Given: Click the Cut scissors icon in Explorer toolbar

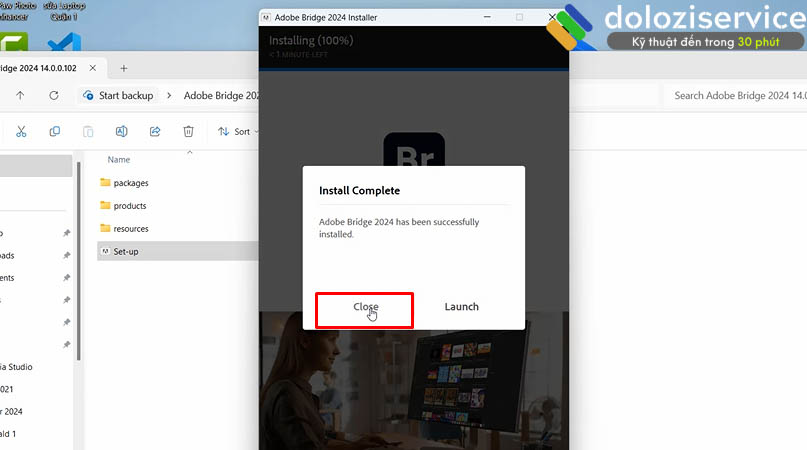Looking at the screenshot, I should (x=21, y=131).
